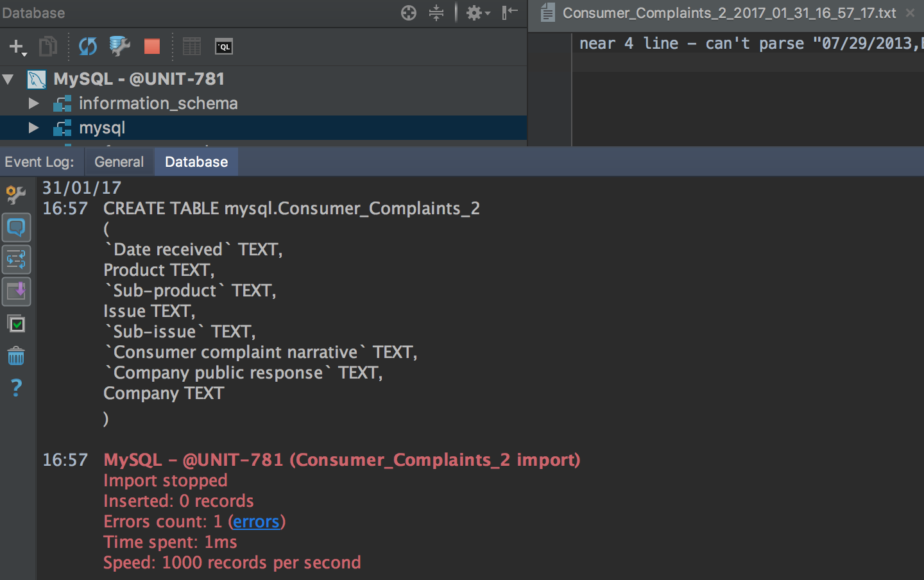
Task: Refresh the database with synchronize icon
Action: 88,46
